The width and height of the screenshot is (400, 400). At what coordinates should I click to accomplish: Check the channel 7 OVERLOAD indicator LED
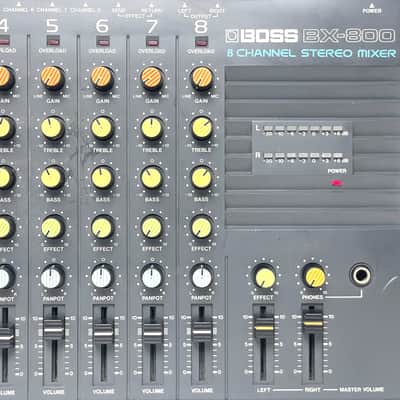152,42
